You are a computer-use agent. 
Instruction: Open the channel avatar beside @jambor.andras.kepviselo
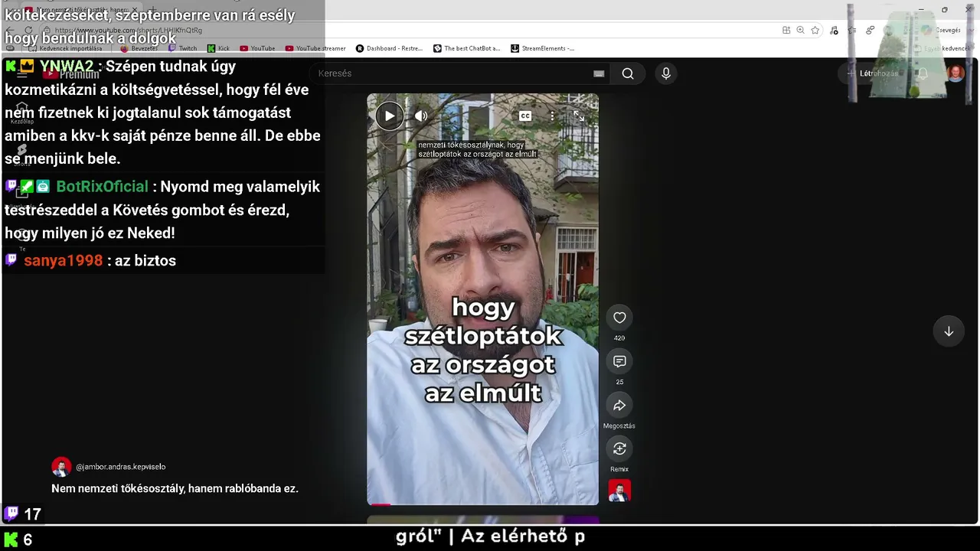click(x=61, y=467)
